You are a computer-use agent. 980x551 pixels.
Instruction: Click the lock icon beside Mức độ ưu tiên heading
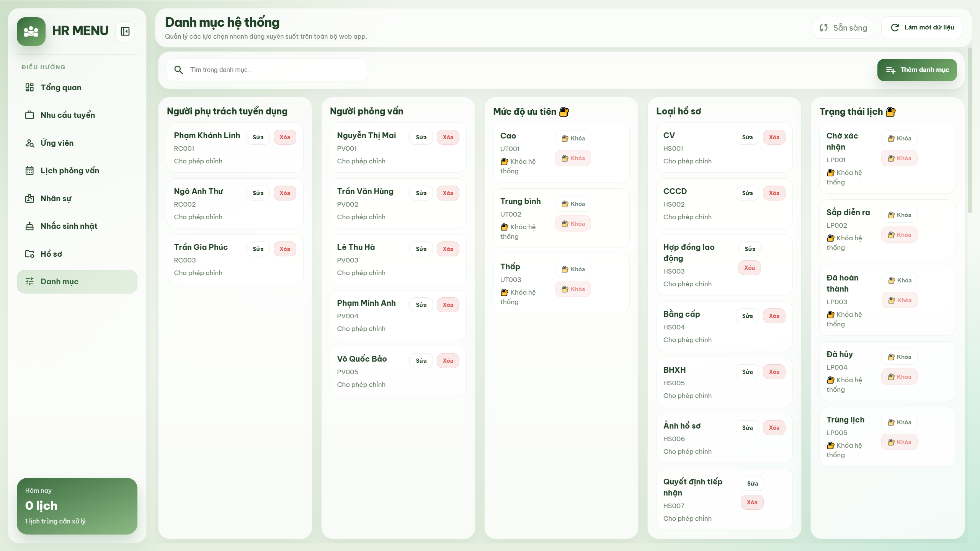[x=563, y=111]
